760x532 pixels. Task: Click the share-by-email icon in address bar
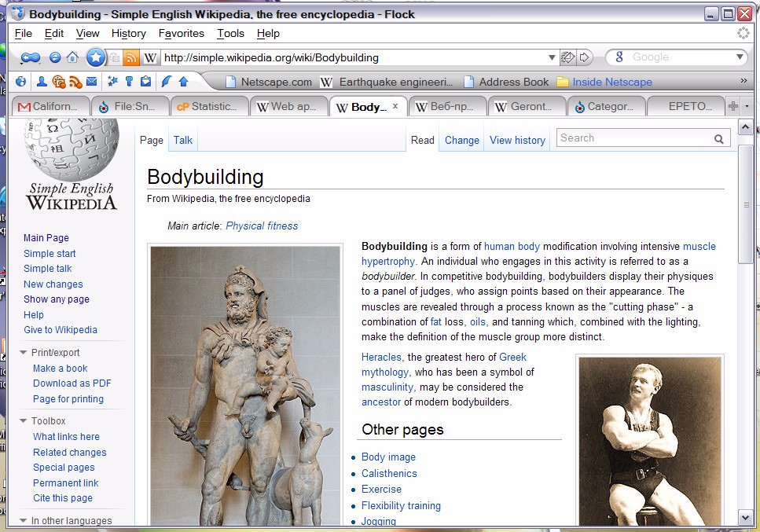coord(567,57)
